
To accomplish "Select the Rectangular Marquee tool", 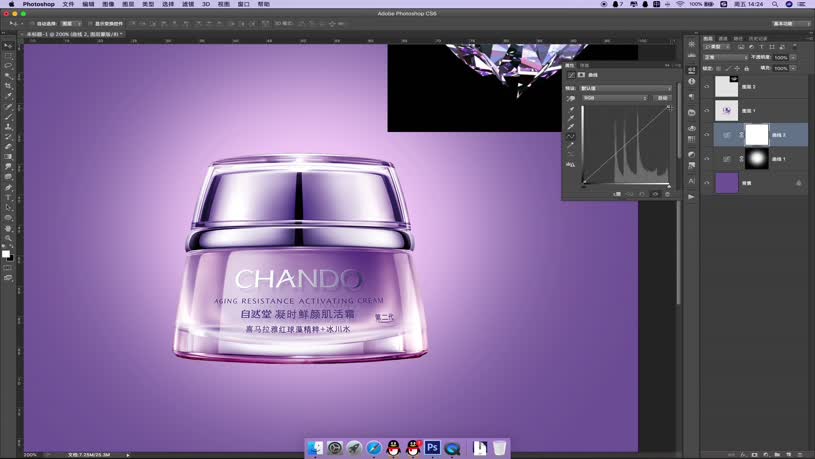I will [8, 56].
